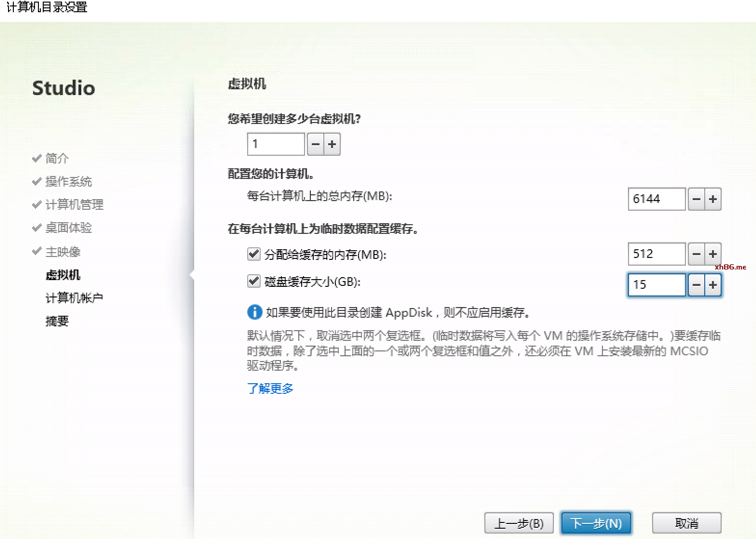Toggle the 磁盘缓存大小(GB) checkbox
This screenshot has height=539, width=756.
click(x=254, y=281)
